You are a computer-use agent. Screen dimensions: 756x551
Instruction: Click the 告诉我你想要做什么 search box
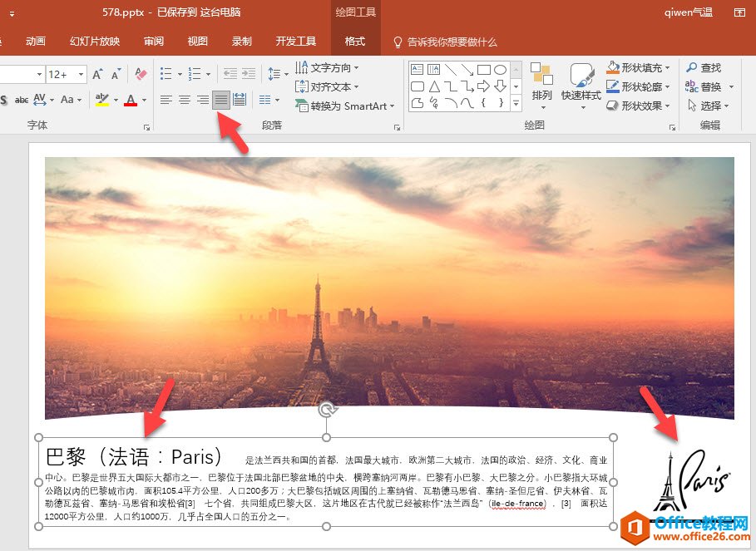coord(452,42)
